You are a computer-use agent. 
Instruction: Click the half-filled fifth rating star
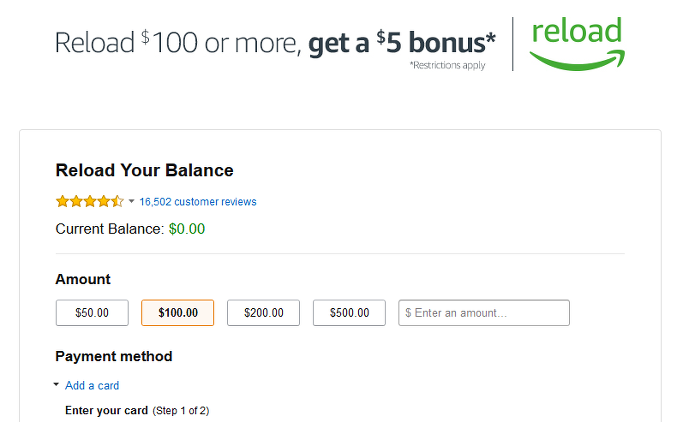(x=117, y=201)
